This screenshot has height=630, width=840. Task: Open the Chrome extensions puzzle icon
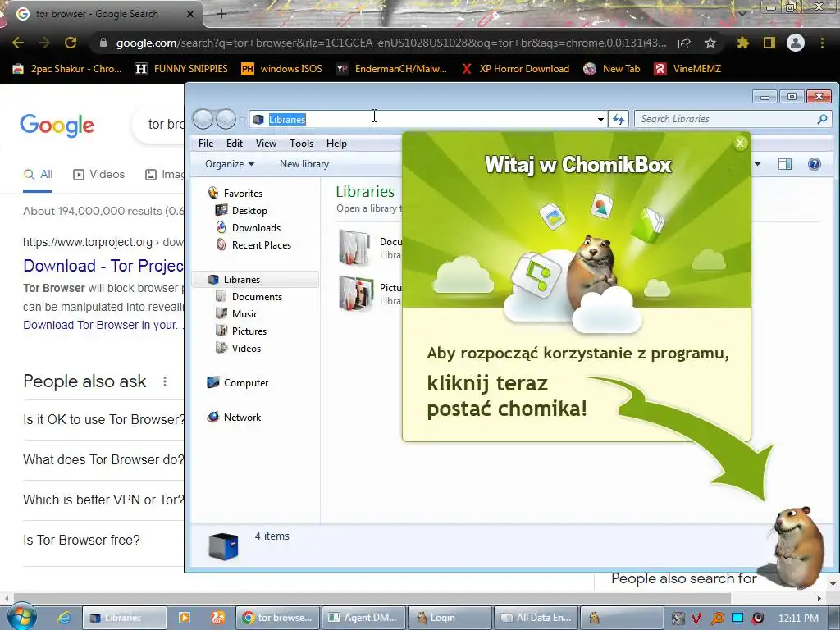[x=742, y=43]
